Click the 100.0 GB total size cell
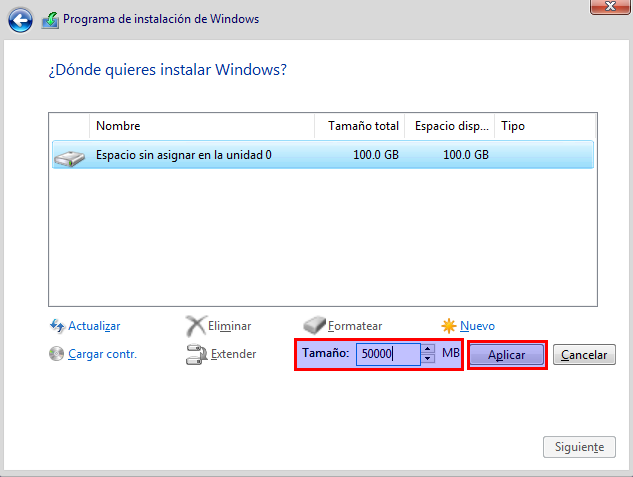 pyautogui.click(x=376, y=155)
